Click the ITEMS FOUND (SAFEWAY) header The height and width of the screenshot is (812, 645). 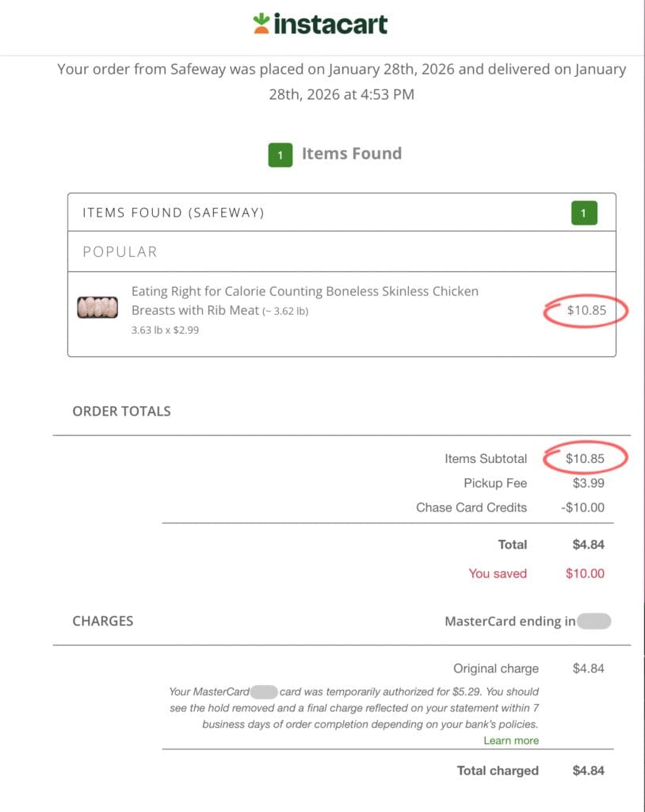pos(174,213)
